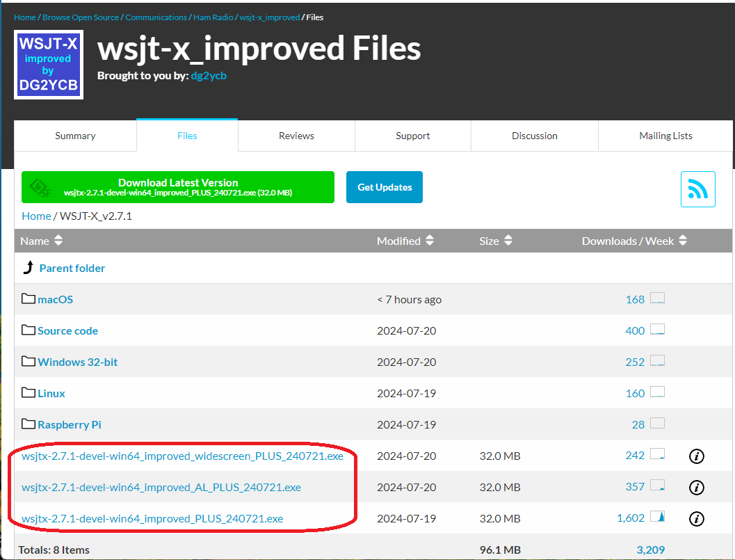The width and height of the screenshot is (735, 560).
Task: Click the Parent folder up-arrow icon
Action: [29, 267]
